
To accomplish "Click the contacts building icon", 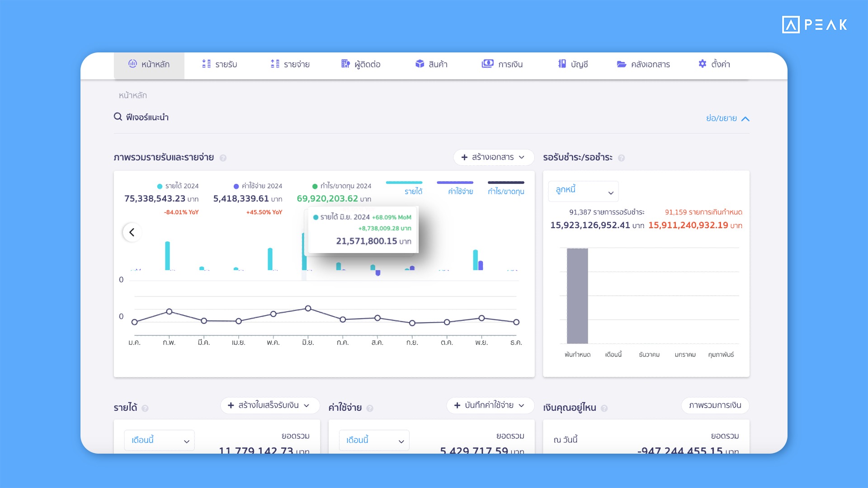I will (x=345, y=64).
